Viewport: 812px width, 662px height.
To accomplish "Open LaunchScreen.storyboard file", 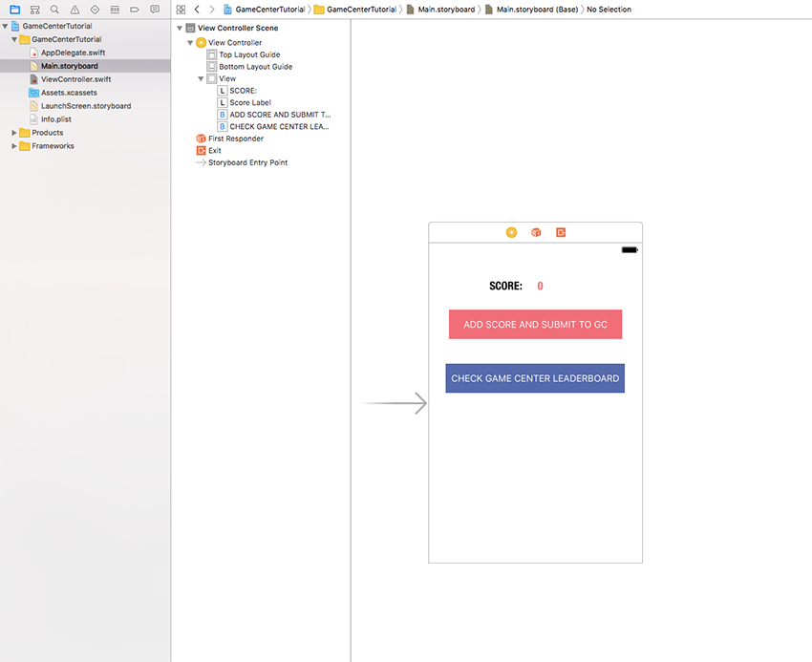I will (86, 106).
